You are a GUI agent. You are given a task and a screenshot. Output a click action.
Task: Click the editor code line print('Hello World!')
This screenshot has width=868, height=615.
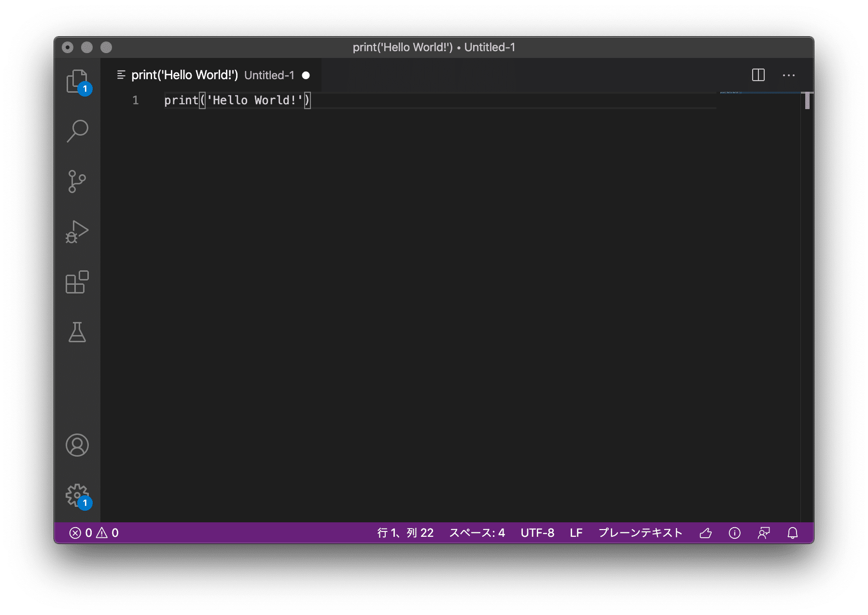click(237, 100)
